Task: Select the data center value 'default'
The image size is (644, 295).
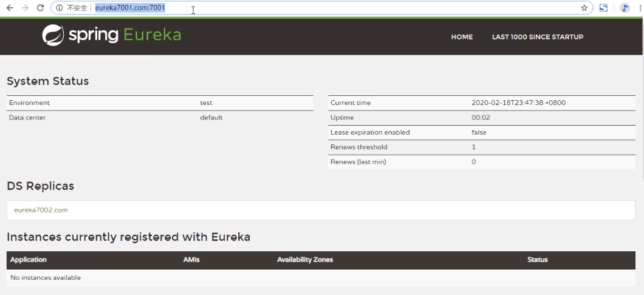Action: coord(211,118)
